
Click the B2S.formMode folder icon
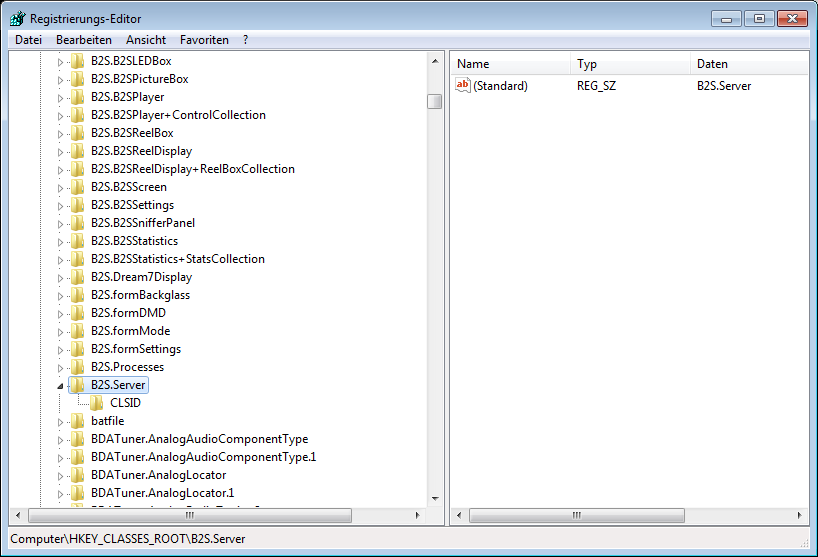77,331
